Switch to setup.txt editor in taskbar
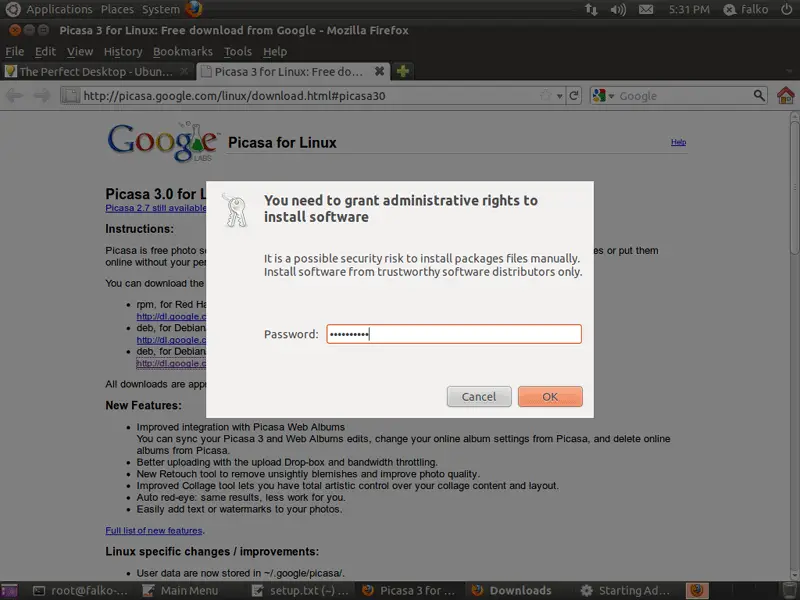 point(301,590)
